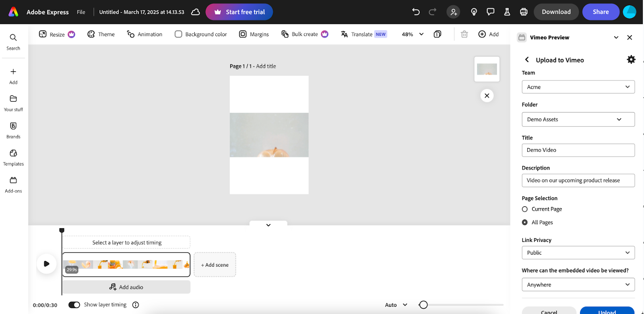Expand the Link Privacy dropdown
The image size is (644, 314).
click(578, 253)
